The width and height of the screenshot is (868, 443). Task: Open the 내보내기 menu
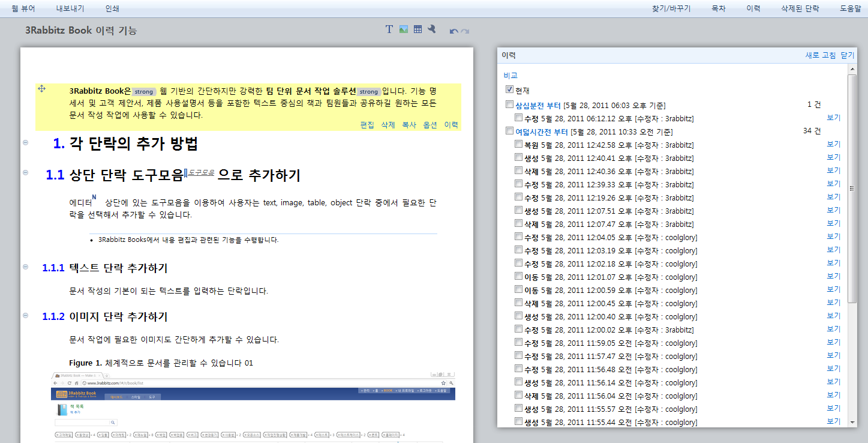(x=70, y=8)
